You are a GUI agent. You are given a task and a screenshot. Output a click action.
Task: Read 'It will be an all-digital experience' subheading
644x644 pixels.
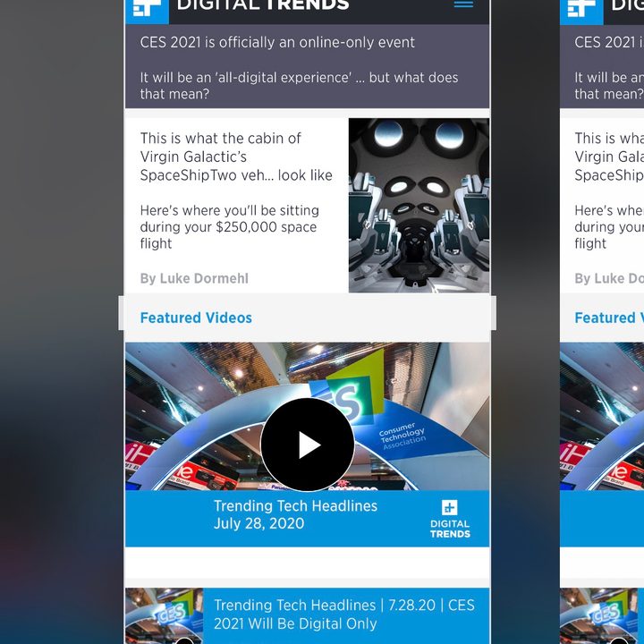click(x=299, y=86)
